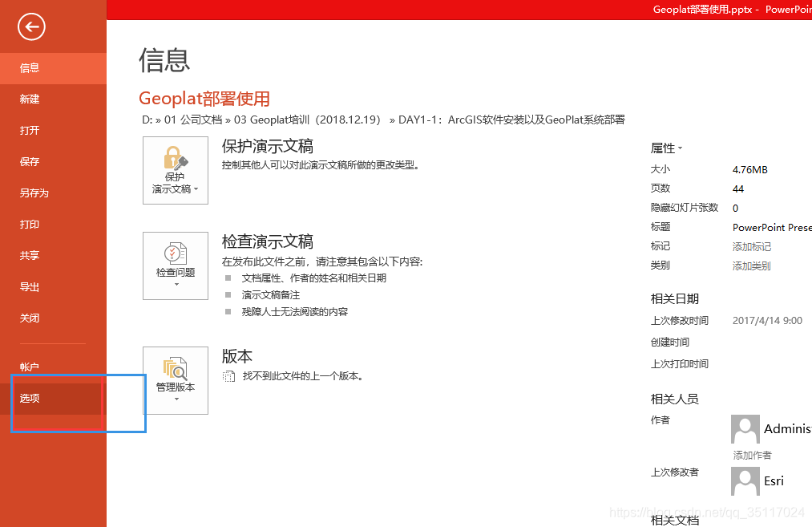Click the file path starting with D: » 01 公司文档

[383, 120]
